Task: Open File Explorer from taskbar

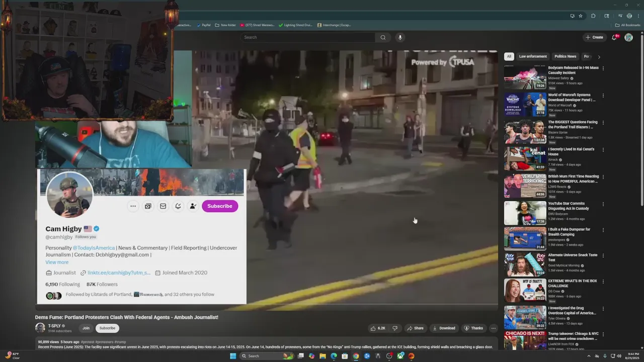Action: point(323,356)
